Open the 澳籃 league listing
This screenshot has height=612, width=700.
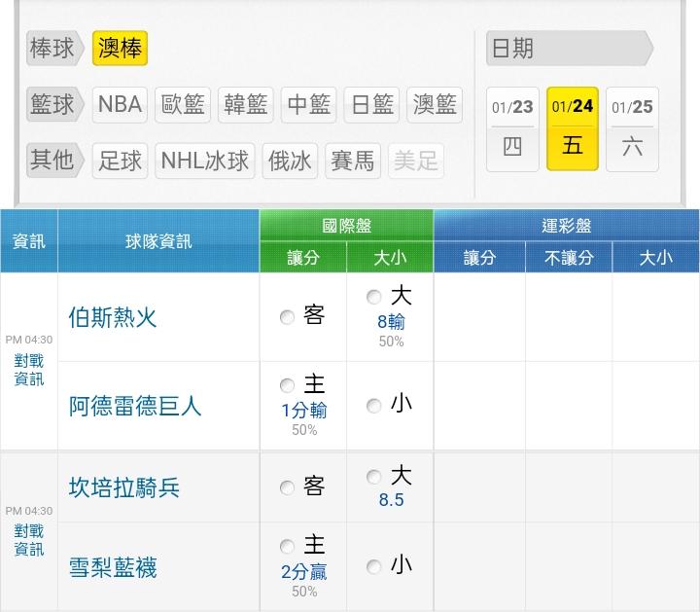pyautogui.click(x=434, y=105)
